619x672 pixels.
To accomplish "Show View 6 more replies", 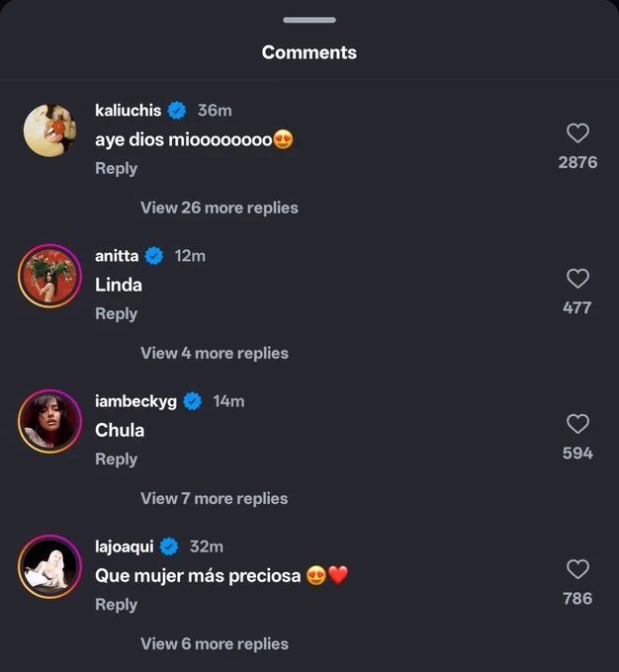I will click(215, 643).
